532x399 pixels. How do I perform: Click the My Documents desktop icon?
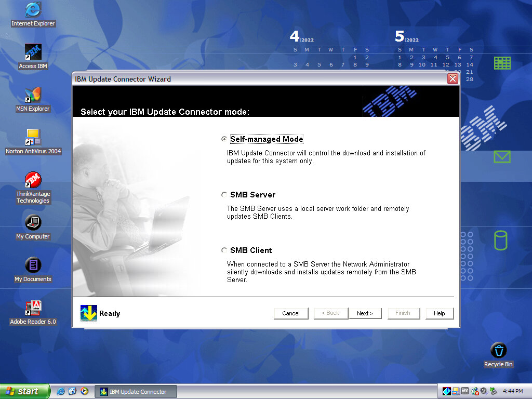(33, 265)
